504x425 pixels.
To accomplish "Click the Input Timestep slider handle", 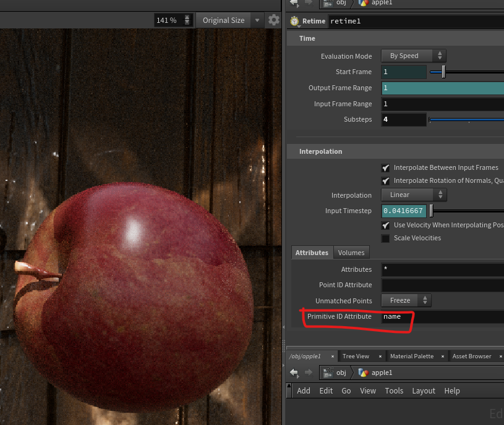I will (x=432, y=211).
